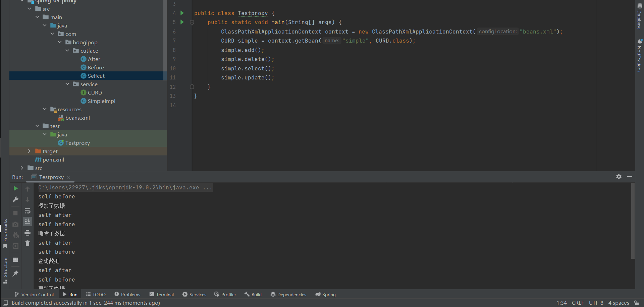Collapse the resources folder

pyautogui.click(x=45, y=109)
